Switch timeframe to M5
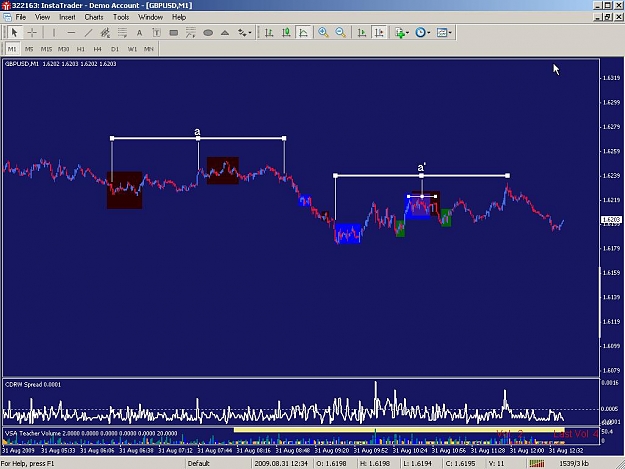 point(29,49)
